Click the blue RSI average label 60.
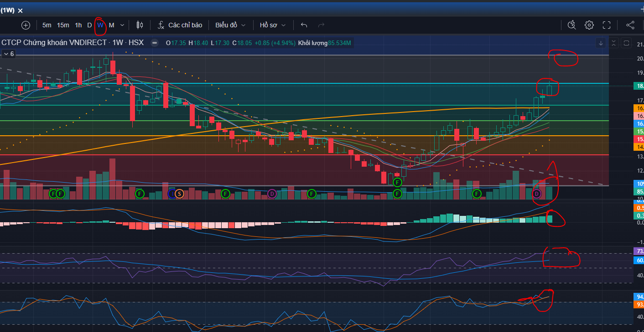Screen dimensions: 644x332 [639, 260]
